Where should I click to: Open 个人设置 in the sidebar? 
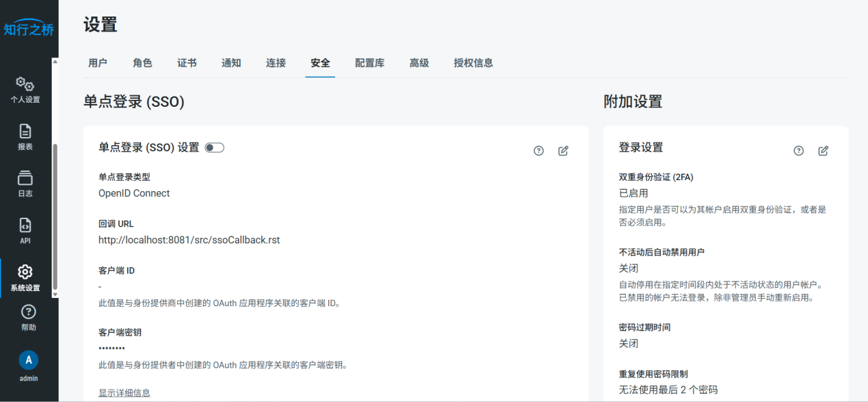coord(25,90)
